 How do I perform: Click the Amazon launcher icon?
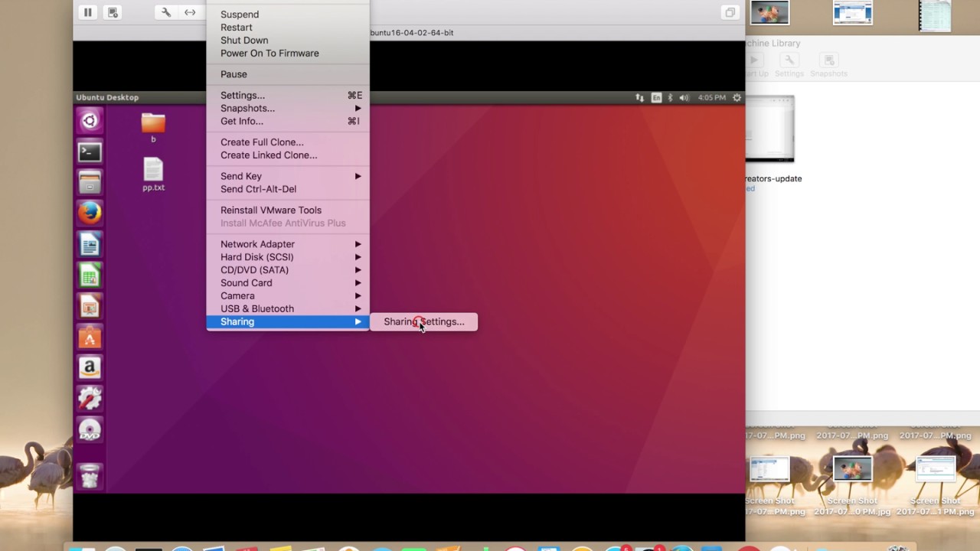(x=90, y=367)
